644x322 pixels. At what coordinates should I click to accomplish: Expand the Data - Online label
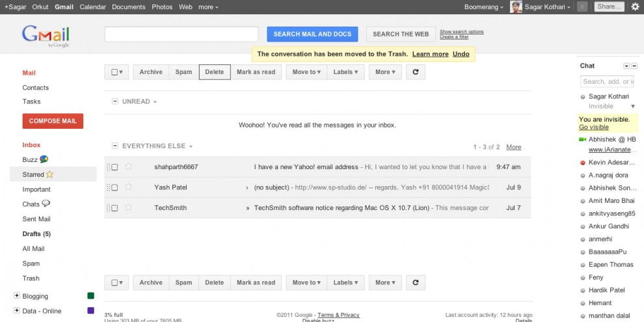17,310
